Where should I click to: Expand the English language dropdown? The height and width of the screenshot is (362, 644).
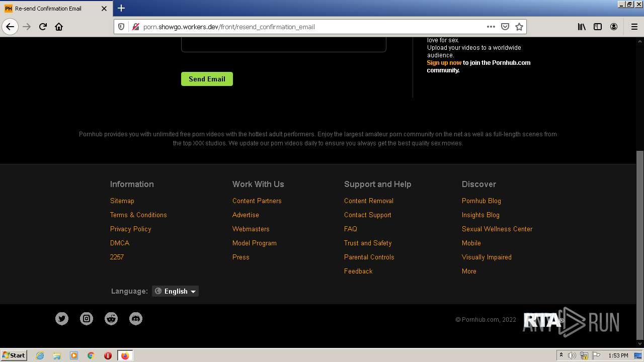pos(175,291)
